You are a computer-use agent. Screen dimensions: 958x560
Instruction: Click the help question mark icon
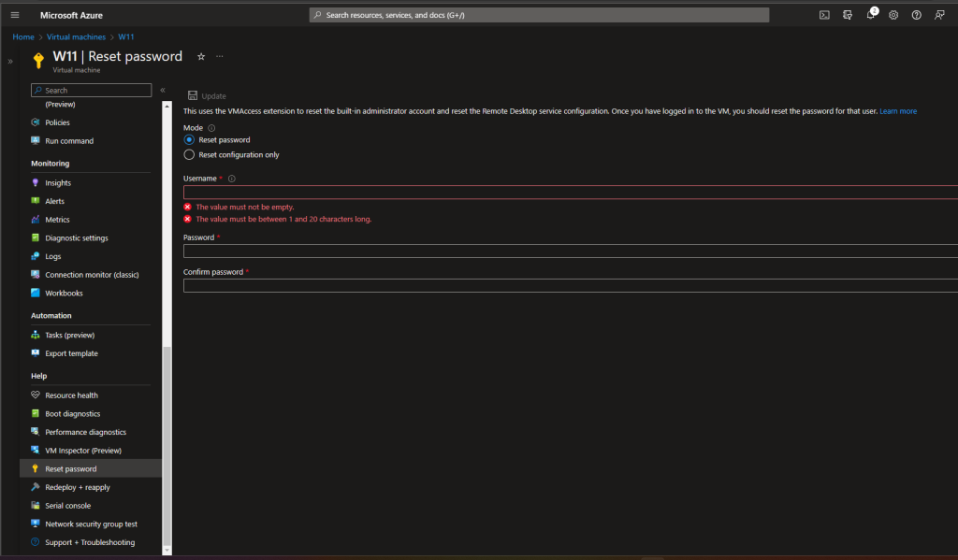[x=916, y=15]
